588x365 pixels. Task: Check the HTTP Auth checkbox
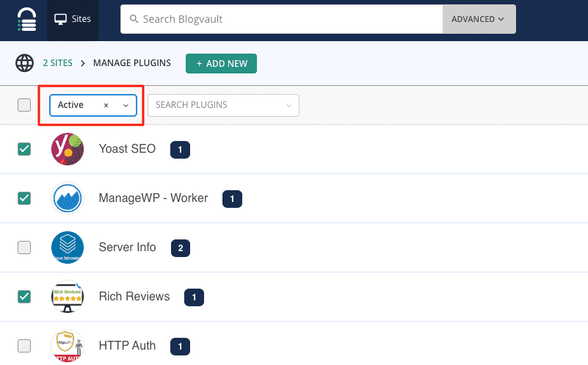point(24,345)
